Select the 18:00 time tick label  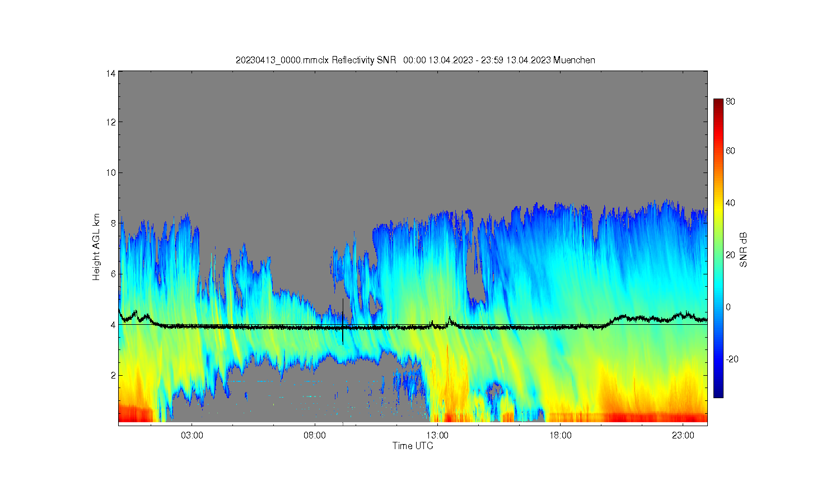click(x=560, y=435)
